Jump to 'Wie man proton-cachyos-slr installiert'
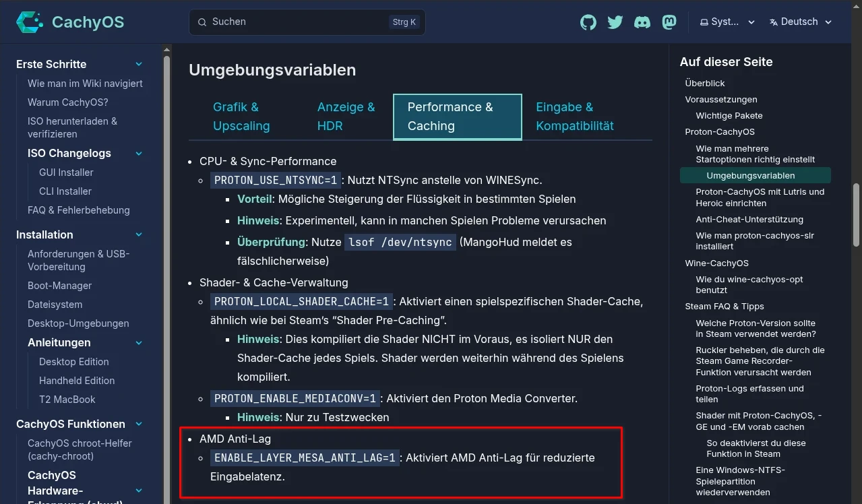Screen dimensions: 862x504 pyautogui.click(x=755, y=241)
